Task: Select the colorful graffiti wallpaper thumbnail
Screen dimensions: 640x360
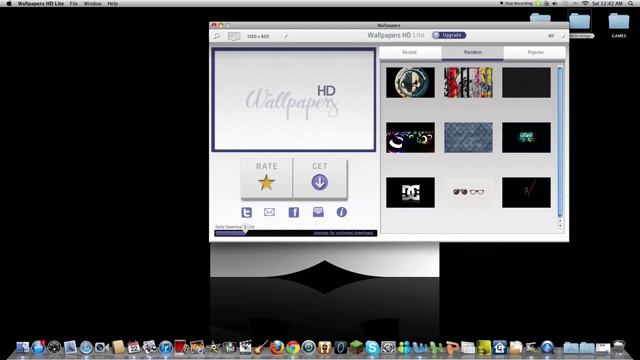Action: [x=468, y=82]
